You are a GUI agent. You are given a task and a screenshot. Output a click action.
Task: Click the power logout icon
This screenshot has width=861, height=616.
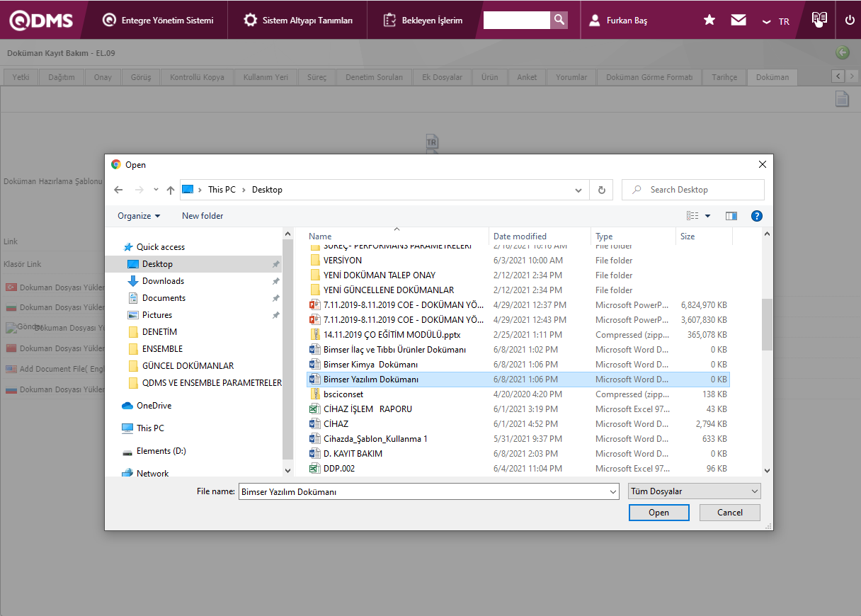coord(850,21)
